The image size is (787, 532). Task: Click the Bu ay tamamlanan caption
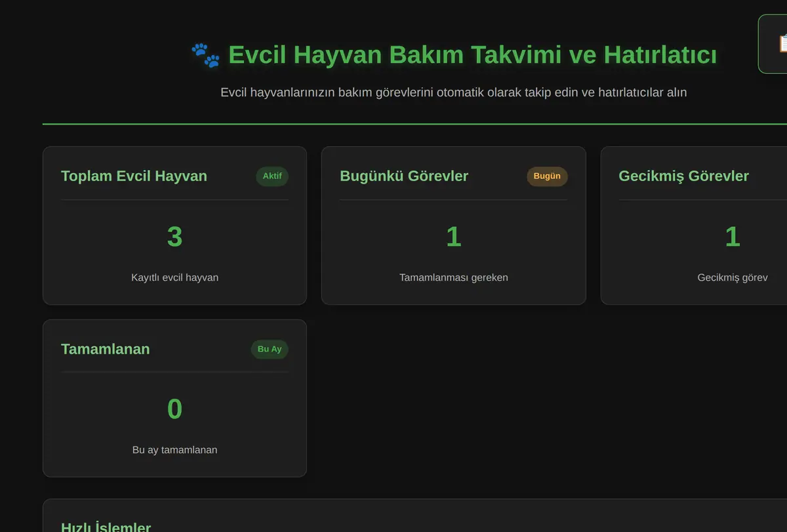pyautogui.click(x=174, y=450)
